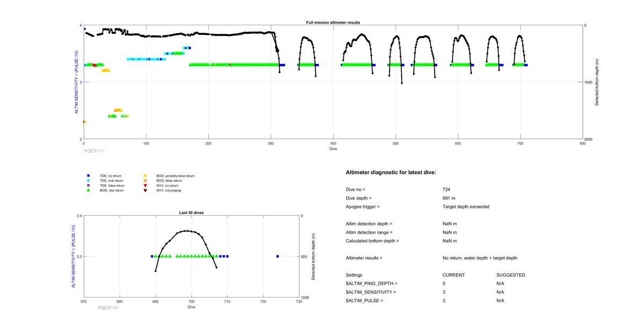Click the current value 3 for $ALTIM_SENSITIVITY
644x334 pixels.
pos(444,292)
